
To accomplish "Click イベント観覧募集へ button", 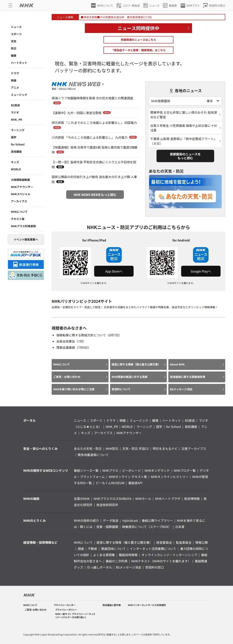I will point(26,240).
